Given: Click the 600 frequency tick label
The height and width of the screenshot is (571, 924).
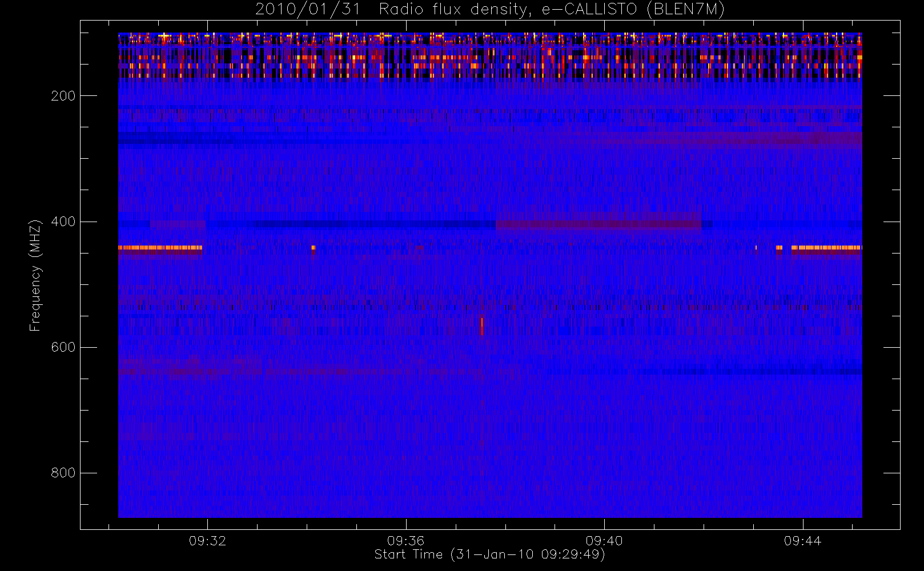Looking at the screenshot, I should [x=63, y=347].
